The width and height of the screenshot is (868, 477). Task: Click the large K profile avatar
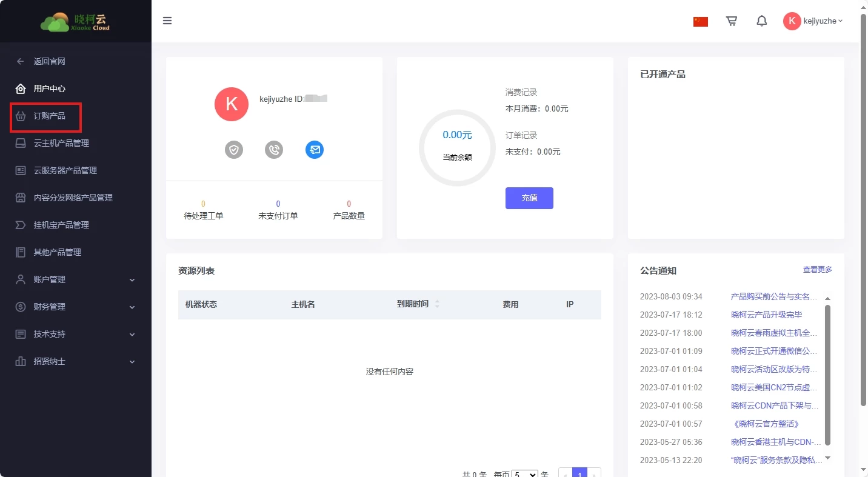pos(232,104)
